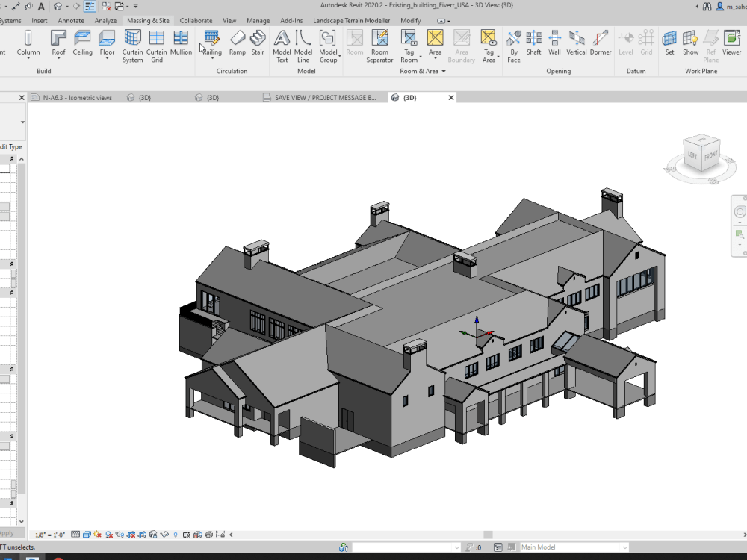The height and width of the screenshot is (560, 747).
Task: Toggle the crop region visibility
Action: (140, 534)
